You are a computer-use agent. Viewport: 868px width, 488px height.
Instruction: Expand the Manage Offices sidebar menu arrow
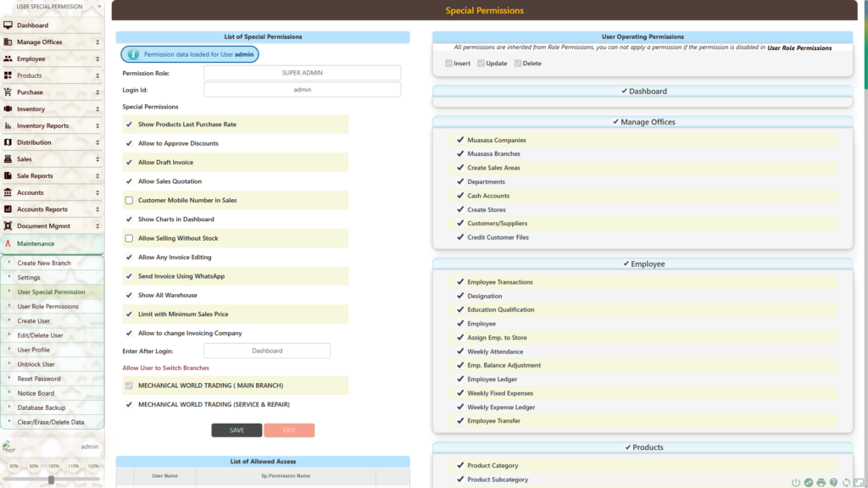click(96, 42)
